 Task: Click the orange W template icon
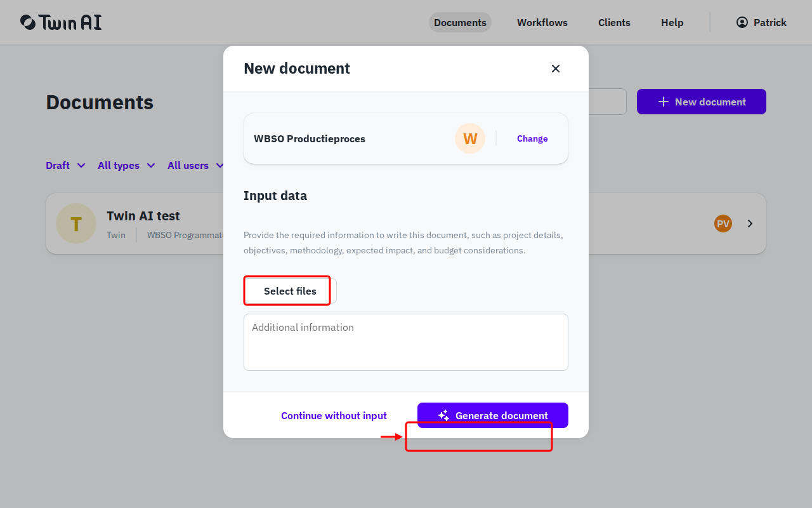pos(470,138)
